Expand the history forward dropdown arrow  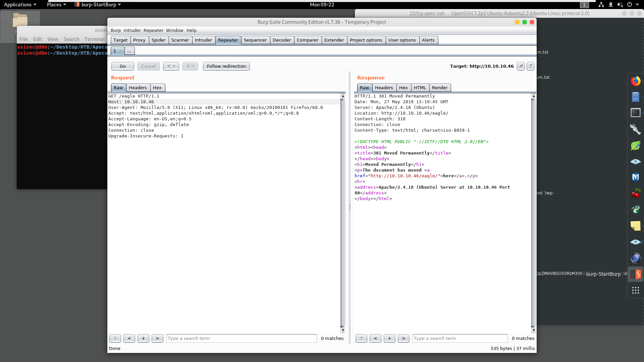coord(193,66)
